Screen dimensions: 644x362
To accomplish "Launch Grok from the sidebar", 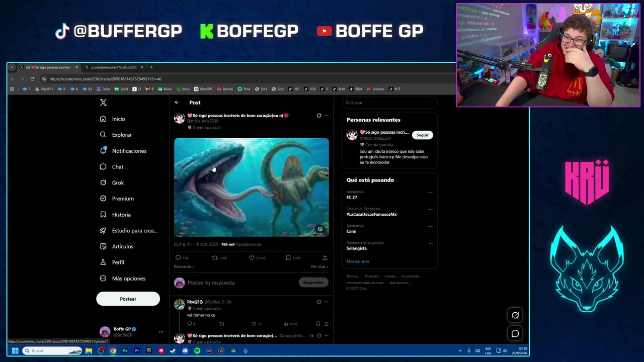I will tap(112, 183).
